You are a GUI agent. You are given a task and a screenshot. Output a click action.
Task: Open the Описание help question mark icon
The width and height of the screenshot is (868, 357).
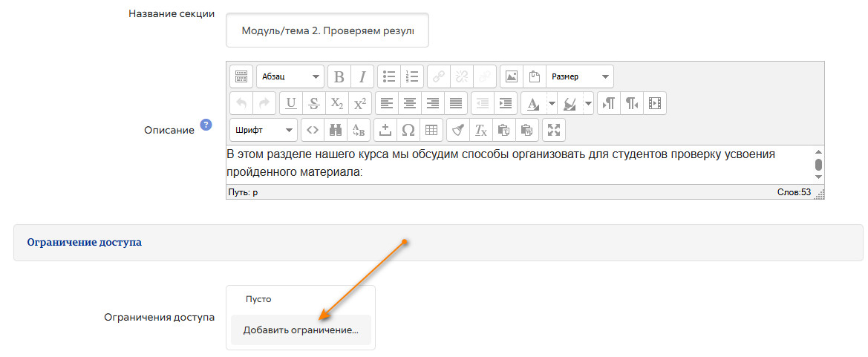coord(206,124)
